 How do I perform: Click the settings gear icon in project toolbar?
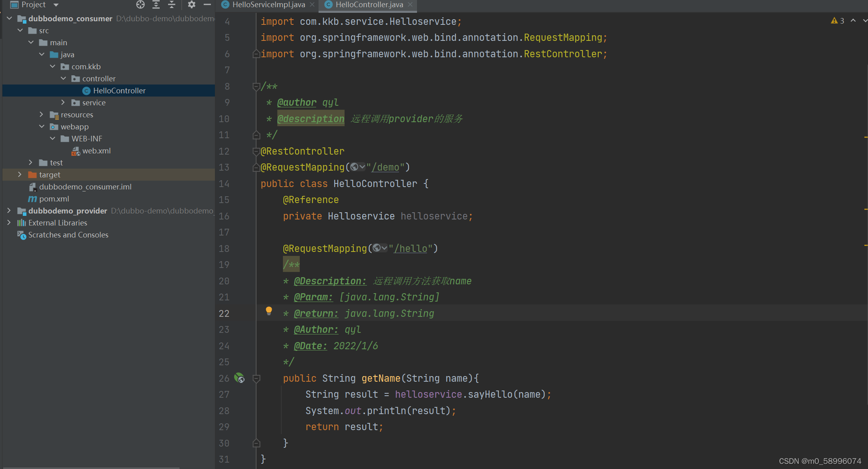point(191,5)
